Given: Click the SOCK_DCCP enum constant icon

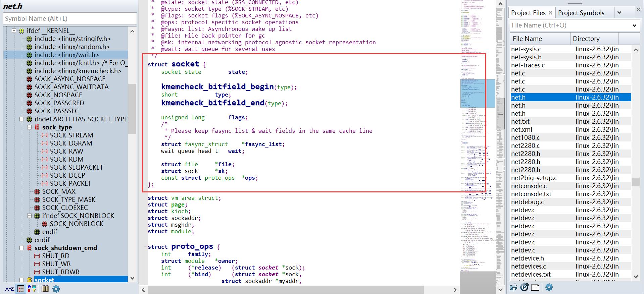Looking at the screenshot, I should tap(44, 175).
